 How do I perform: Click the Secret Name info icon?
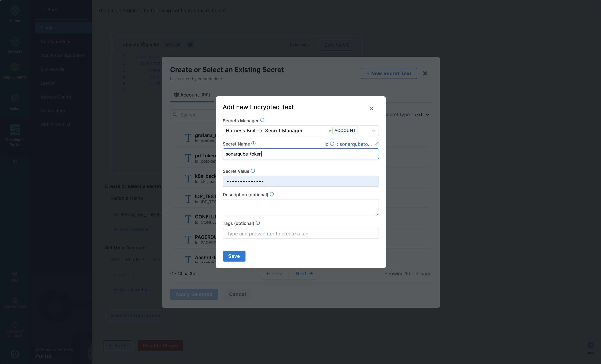[253, 143]
